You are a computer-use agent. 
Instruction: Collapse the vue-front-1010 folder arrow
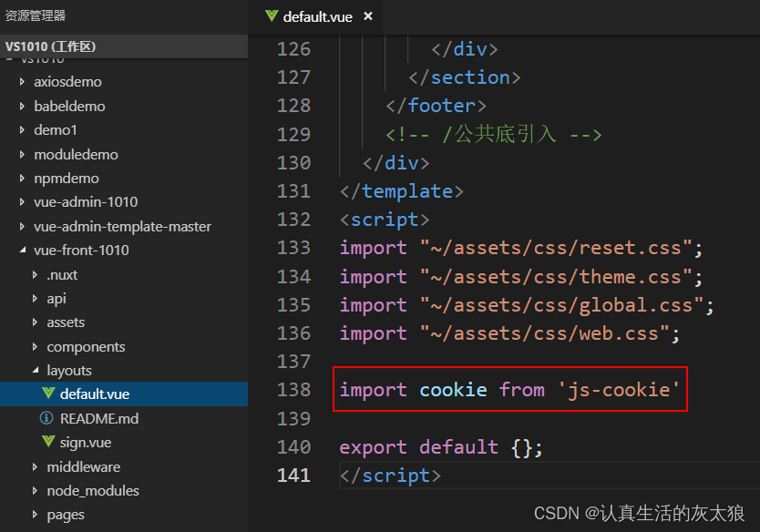tap(23, 251)
